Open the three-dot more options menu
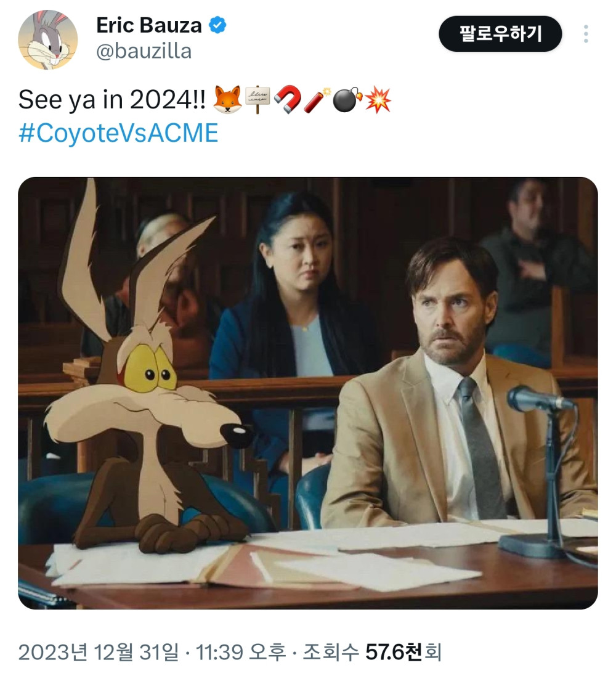The height and width of the screenshot is (676, 616). coord(585,34)
